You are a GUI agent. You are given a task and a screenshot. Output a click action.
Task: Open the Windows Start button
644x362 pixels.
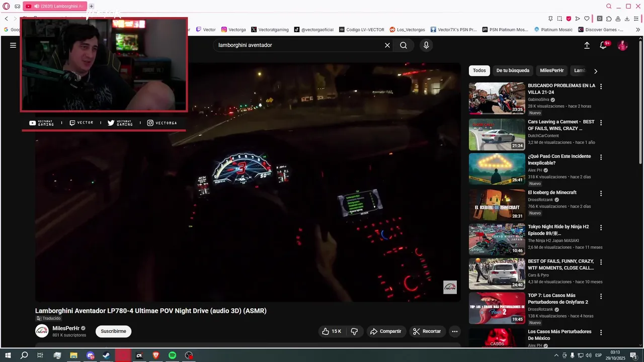click(x=8, y=355)
